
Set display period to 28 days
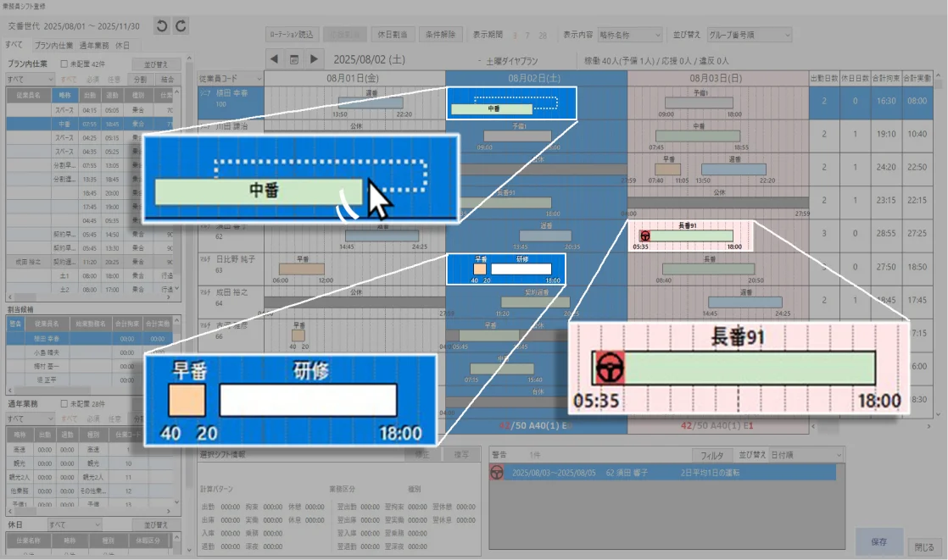tap(543, 36)
